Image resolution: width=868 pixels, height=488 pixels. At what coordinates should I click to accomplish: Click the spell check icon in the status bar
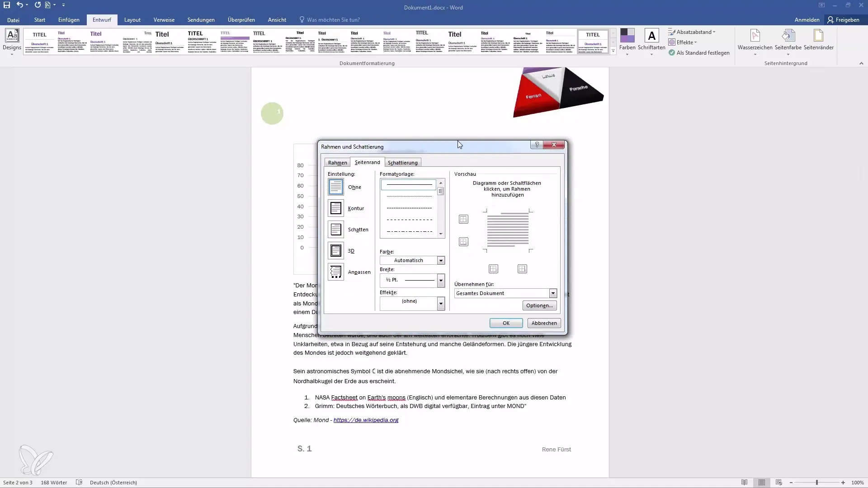(x=79, y=483)
